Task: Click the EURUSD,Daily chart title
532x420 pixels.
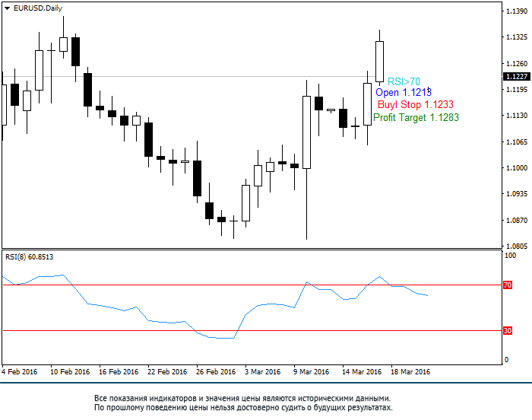Action: tap(38, 8)
